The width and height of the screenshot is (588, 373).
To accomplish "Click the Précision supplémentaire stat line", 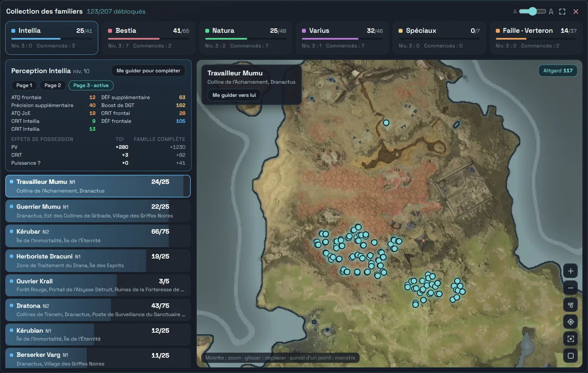I will click(53, 105).
